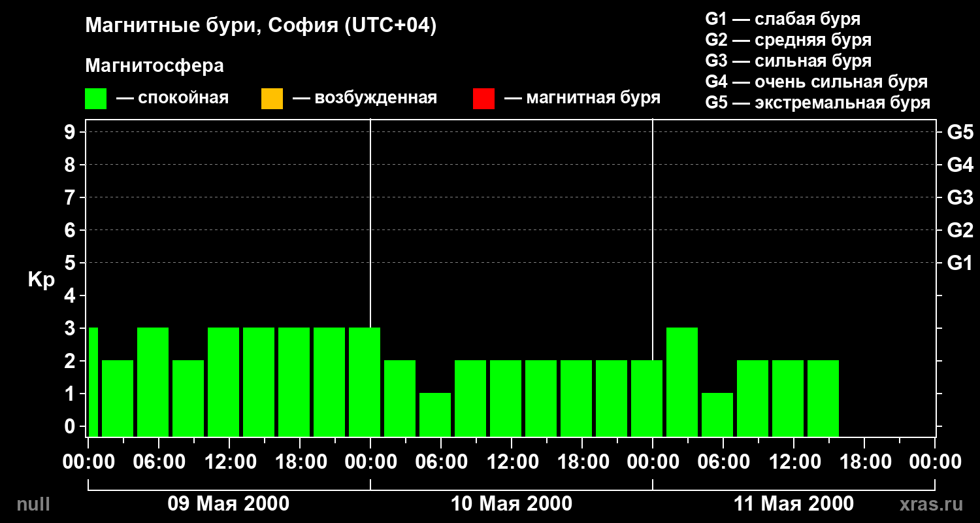Click the Kp 1 bar on 10 Мая
Image resolution: width=980 pixels, height=523 pixels.
435,414
